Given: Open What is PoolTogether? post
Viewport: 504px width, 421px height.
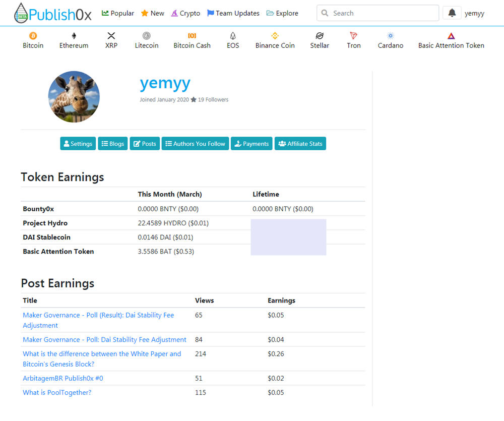Looking at the screenshot, I should click(x=57, y=392).
